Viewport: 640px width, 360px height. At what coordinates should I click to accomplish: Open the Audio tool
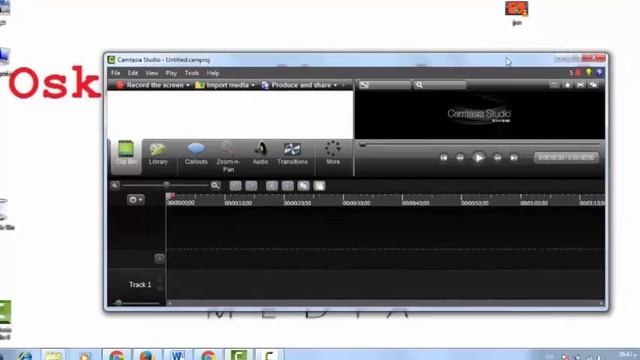[260, 153]
